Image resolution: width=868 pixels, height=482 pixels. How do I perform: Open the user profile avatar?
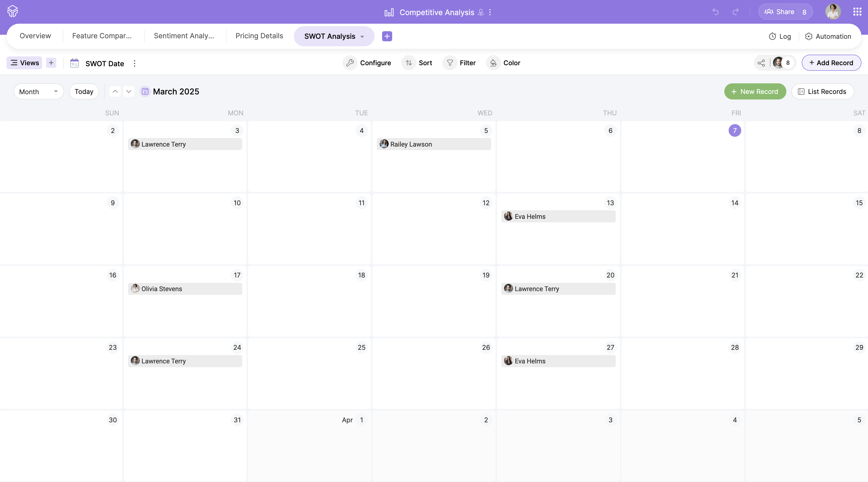(833, 12)
